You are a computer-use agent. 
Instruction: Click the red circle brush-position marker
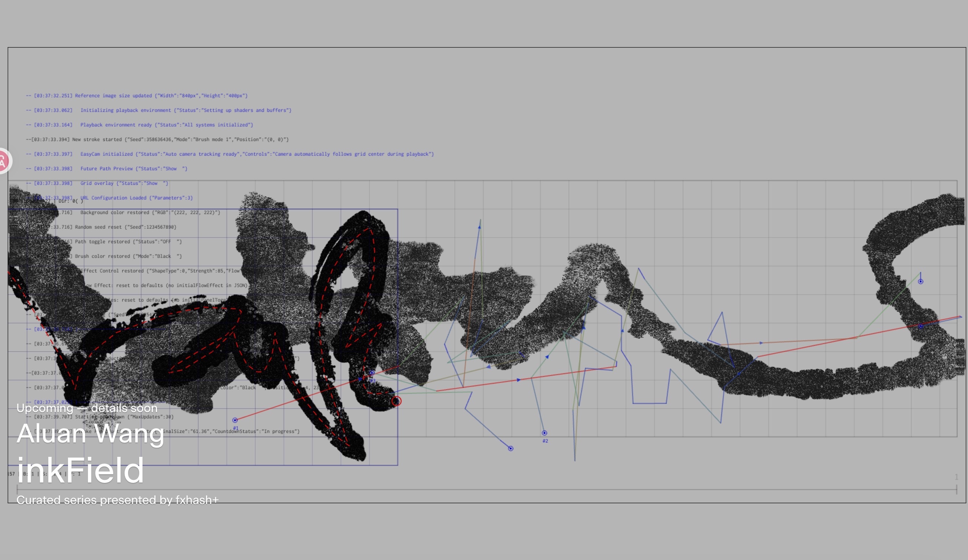point(396,401)
